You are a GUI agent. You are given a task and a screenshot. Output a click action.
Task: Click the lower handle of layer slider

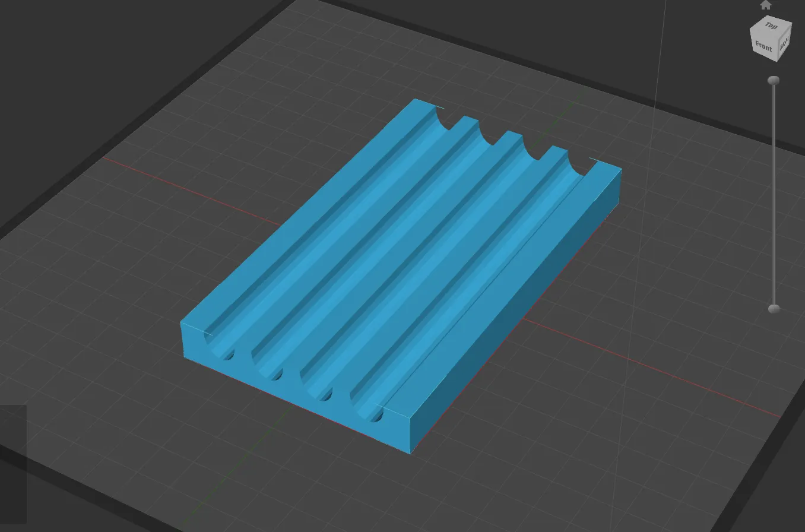(774, 309)
